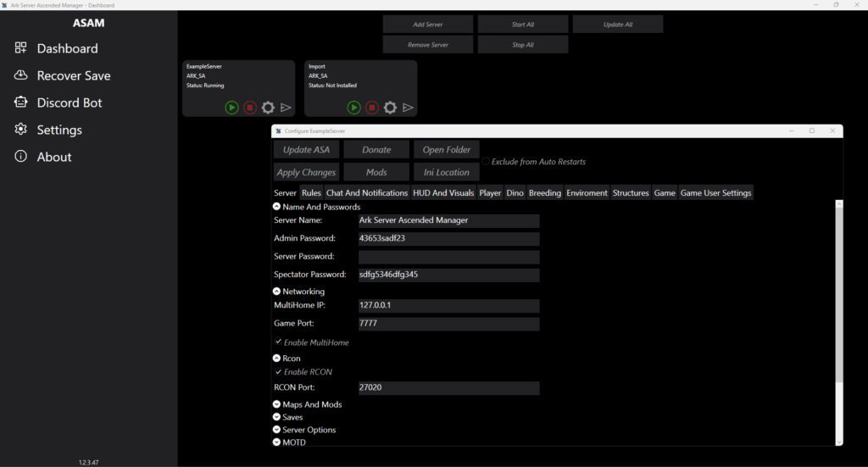Click the Update ASA button

pos(306,149)
